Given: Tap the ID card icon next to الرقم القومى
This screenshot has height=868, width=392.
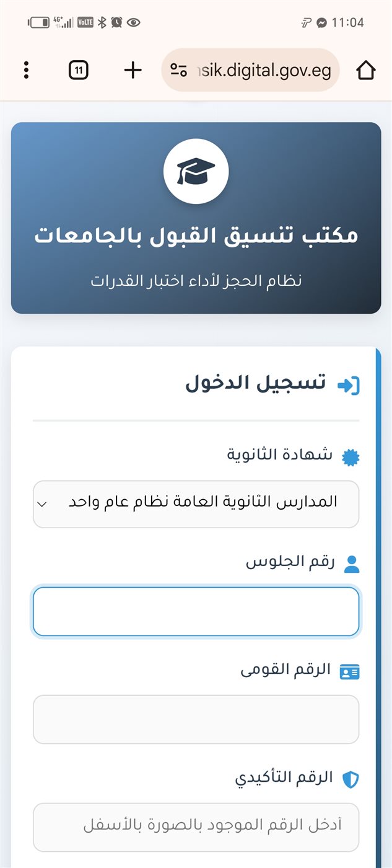Looking at the screenshot, I should [350, 672].
